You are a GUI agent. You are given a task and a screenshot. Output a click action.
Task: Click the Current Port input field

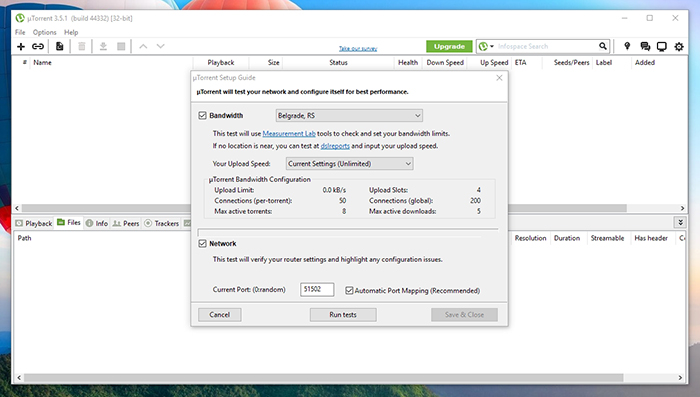[x=317, y=289]
